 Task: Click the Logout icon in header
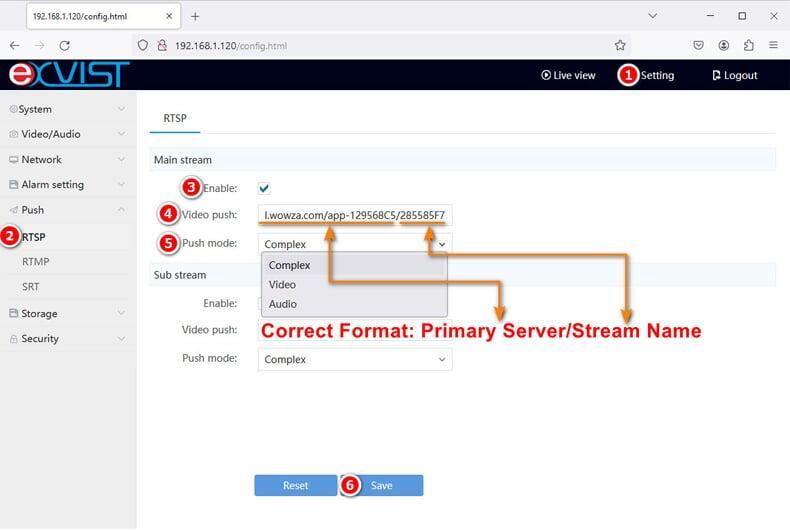click(716, 75)
